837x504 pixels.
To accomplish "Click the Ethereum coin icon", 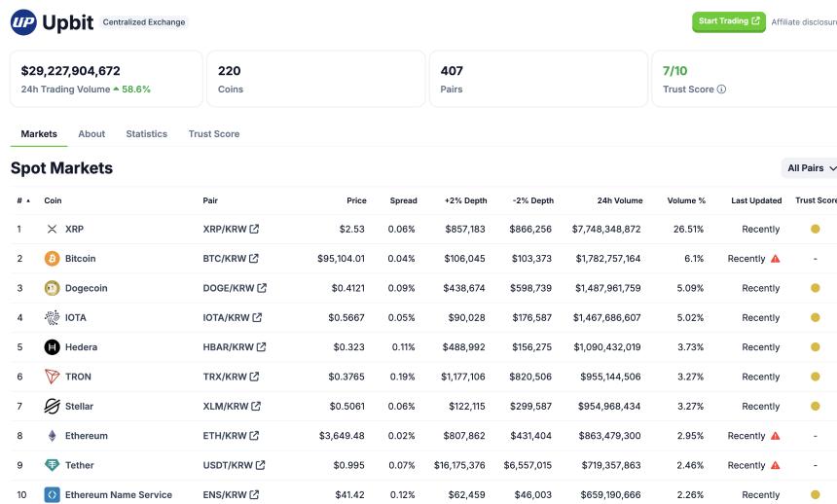I will coord(52,436).
